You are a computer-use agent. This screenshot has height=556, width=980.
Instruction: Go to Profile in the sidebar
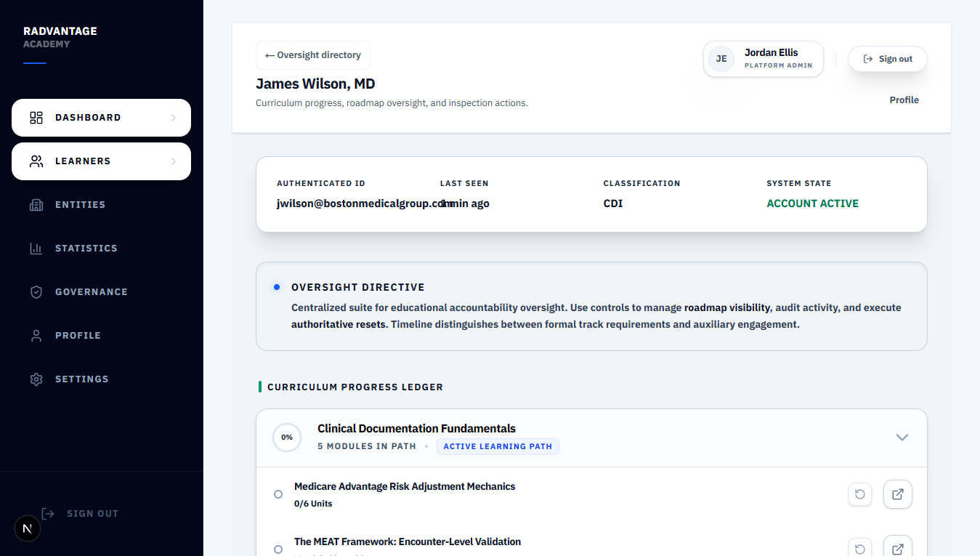(x=101, y=336)
